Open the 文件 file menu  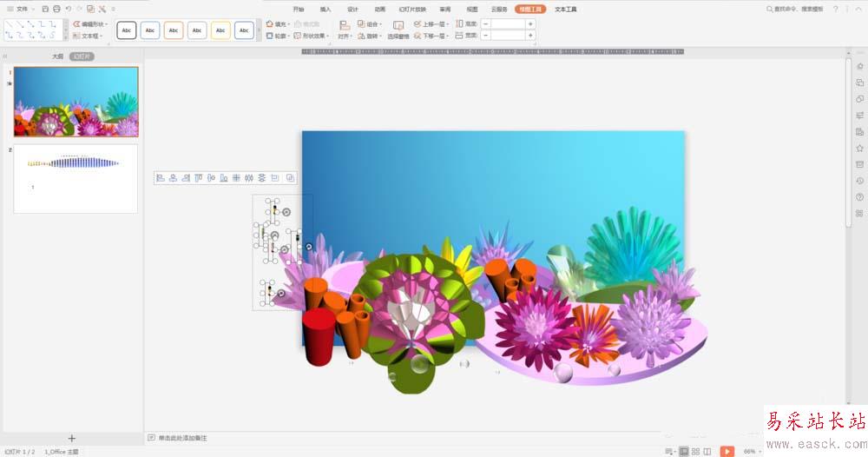(22, 9)
